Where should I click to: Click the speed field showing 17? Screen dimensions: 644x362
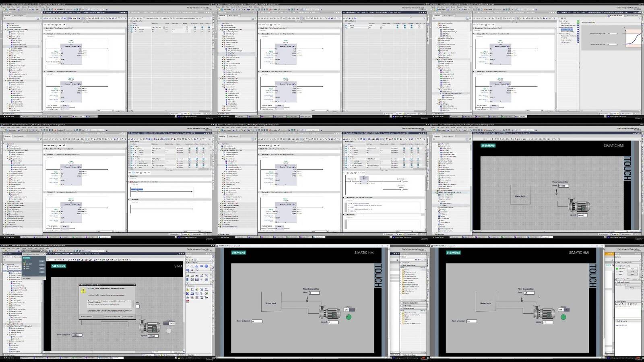point(548,322)
